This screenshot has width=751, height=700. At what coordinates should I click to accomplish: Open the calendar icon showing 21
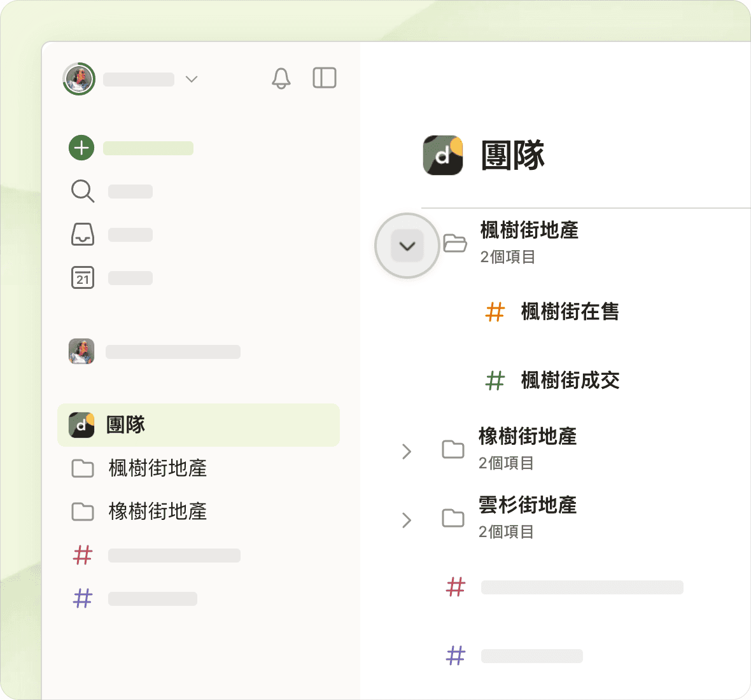pyautogui.click(x=82, y=277)
